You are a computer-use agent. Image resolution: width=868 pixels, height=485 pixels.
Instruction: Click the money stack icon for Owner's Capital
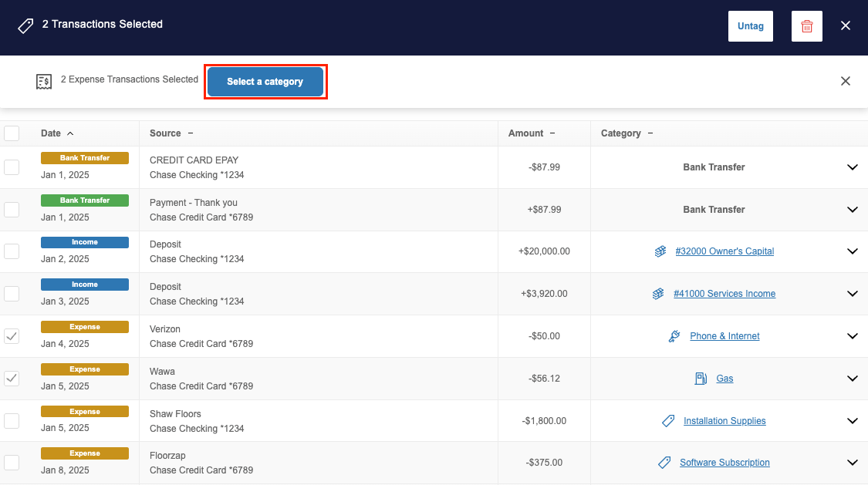pyautogui.click(x=660, y=251)
